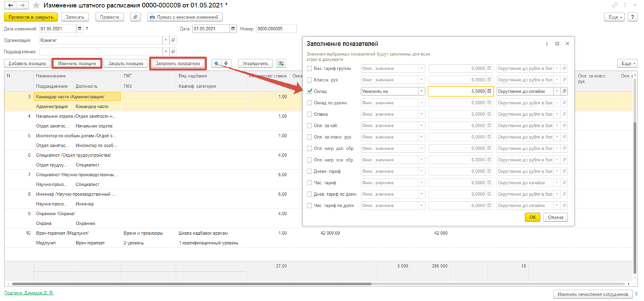Open calculator for the Оклад value field
This screenshot has width=644, height=301.
(489, 91)
